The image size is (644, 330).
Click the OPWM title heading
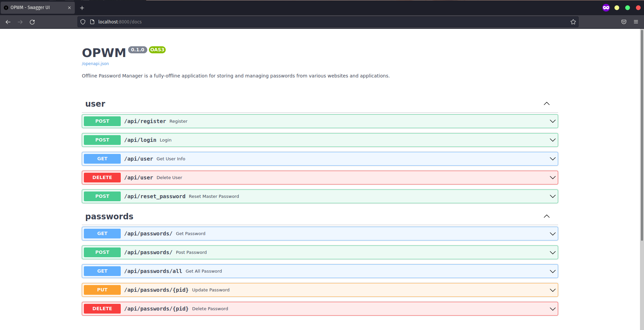pos(104,53)
